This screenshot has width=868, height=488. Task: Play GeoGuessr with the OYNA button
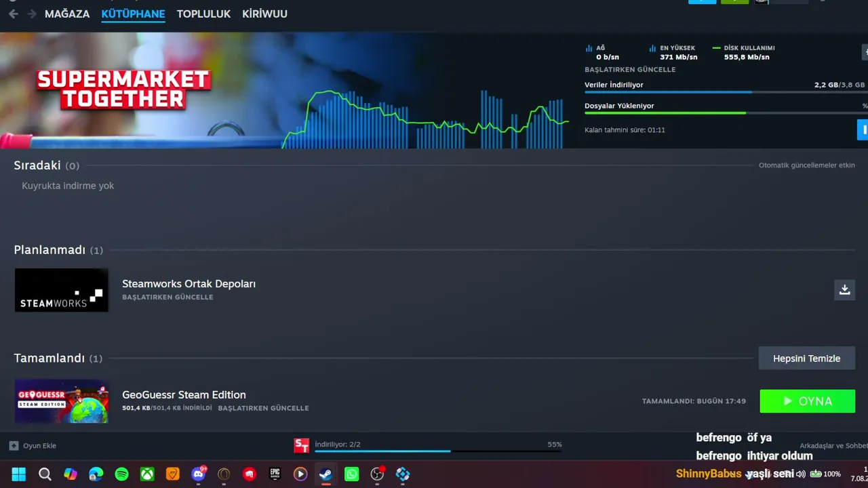[x=808, y=401]
